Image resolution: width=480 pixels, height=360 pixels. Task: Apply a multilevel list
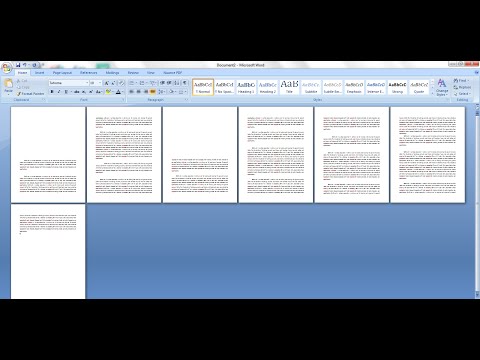(152, 83)
